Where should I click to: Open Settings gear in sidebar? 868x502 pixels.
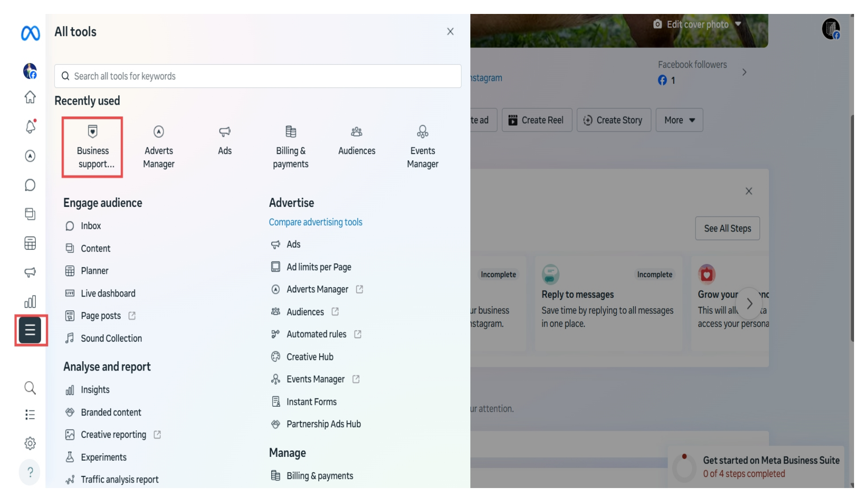pyautogui.click(x=30, y=443)
